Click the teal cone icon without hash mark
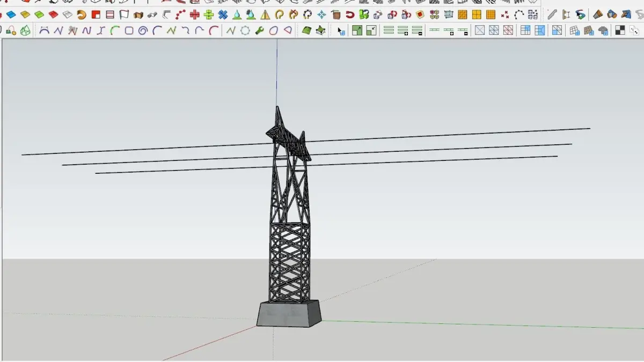Viewport: 644px width, 362px height. click(x=237, y=14)
